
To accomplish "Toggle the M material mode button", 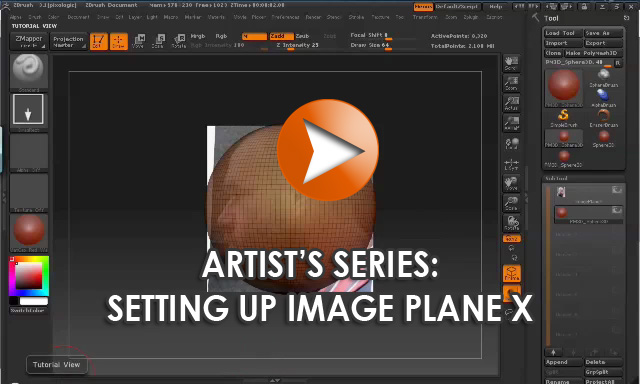I will pos(254,36).
